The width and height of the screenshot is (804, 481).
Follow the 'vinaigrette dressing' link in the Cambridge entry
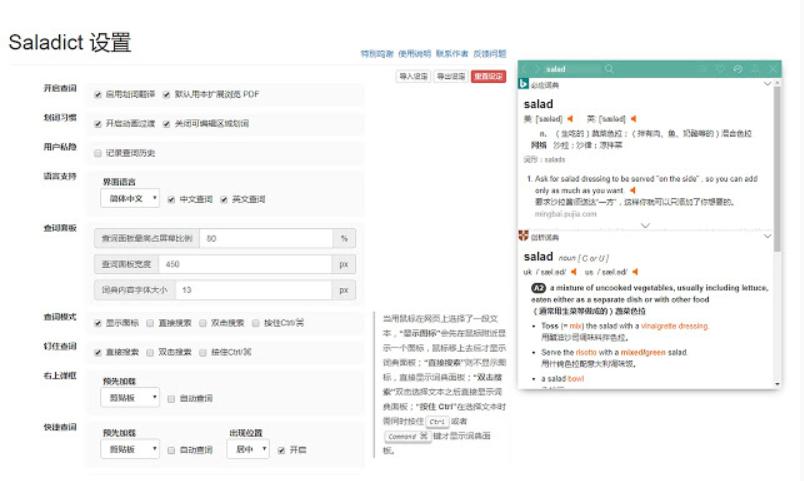[674, 326]
